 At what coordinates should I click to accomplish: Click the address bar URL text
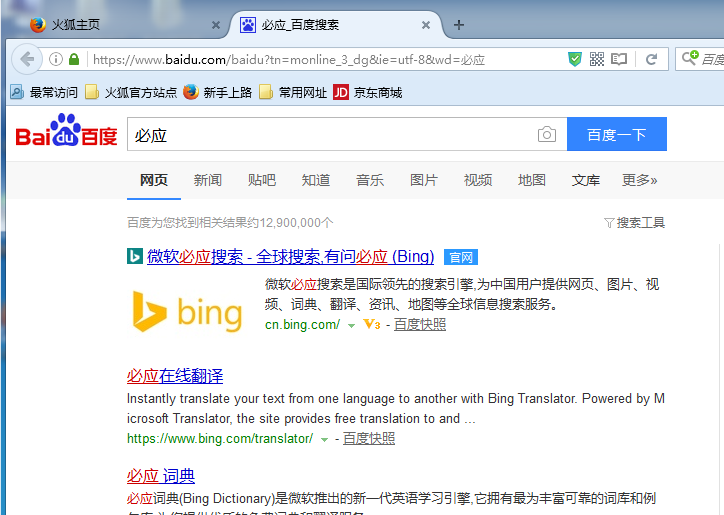point(289,60)
